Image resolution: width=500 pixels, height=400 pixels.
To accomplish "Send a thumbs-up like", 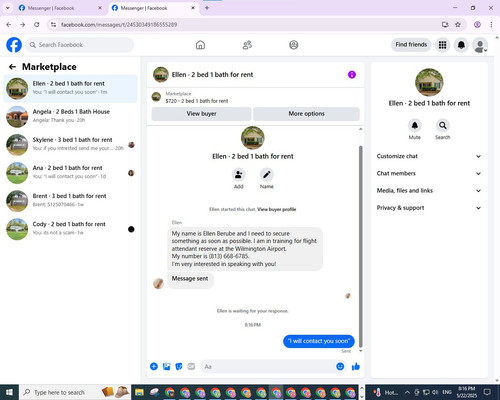I will point(356,367).
